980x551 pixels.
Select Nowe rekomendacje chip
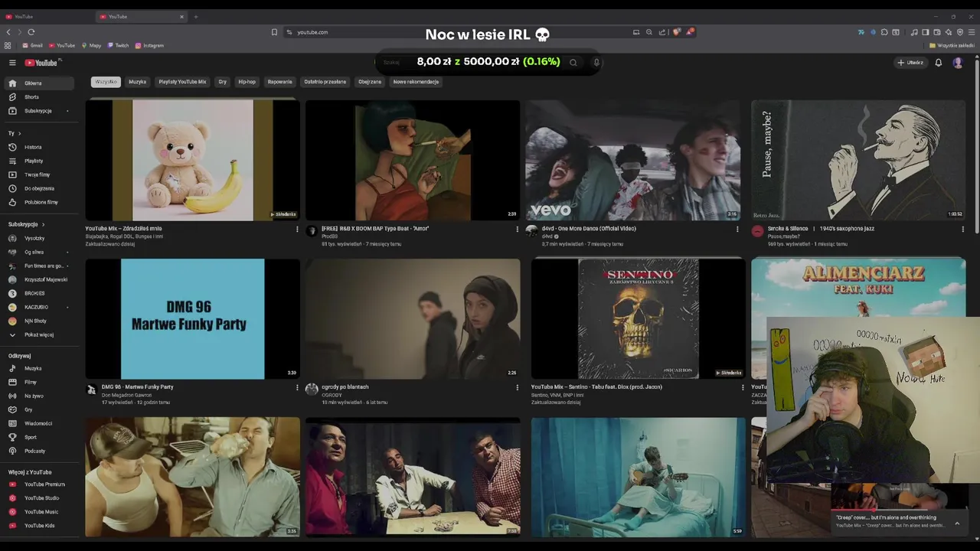416,82
